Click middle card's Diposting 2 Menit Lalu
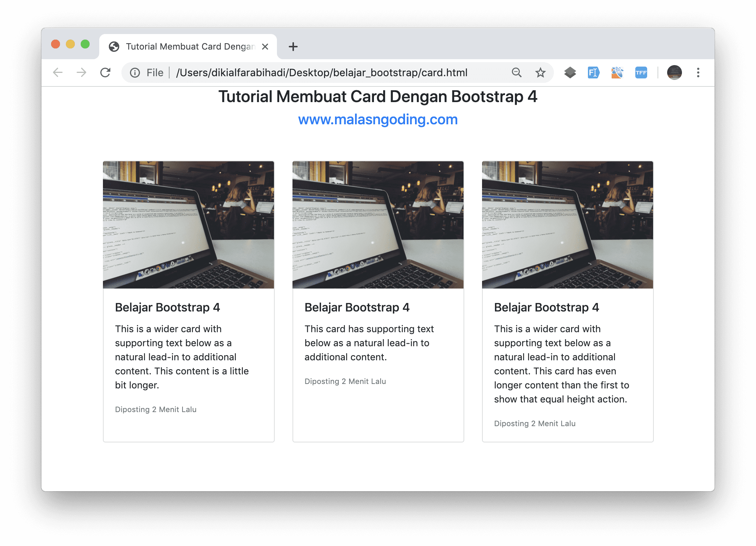 click(x=345, y=381)
